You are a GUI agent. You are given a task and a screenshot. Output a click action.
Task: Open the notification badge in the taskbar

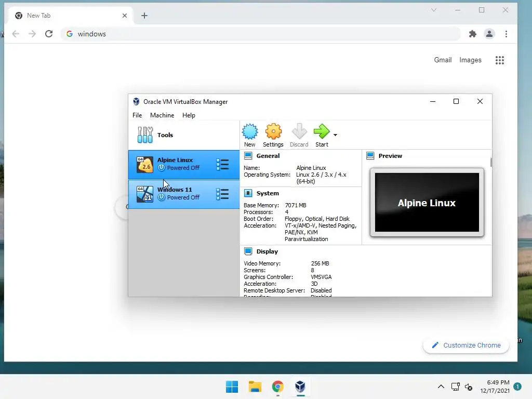517,387
